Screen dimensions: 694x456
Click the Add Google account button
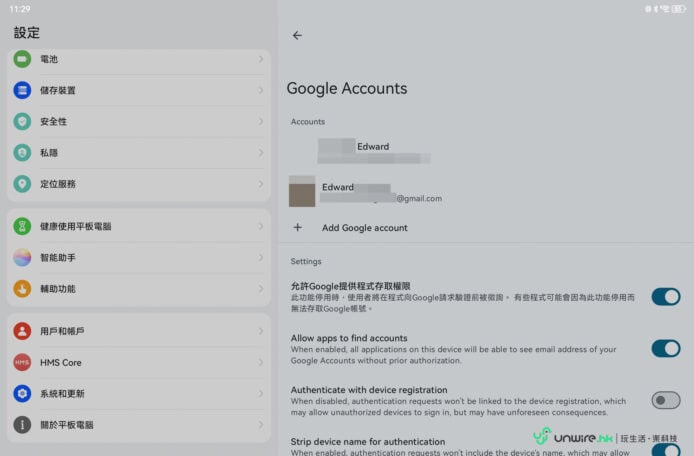[364, 228]
